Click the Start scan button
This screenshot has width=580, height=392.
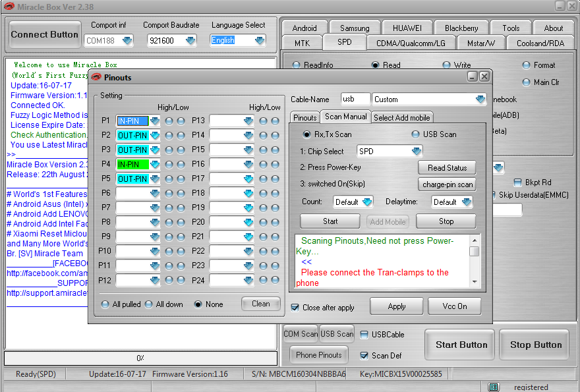(x=330, y=221)
